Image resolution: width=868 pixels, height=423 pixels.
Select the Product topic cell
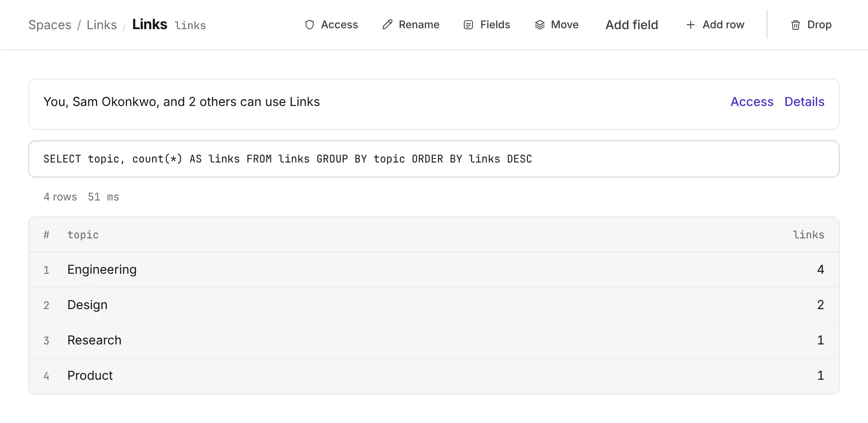pos(90,376)
